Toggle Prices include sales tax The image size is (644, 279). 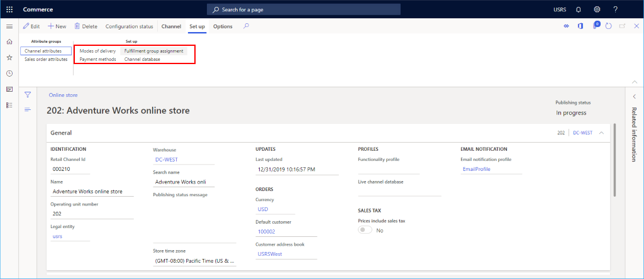click(x=365, y=230)
